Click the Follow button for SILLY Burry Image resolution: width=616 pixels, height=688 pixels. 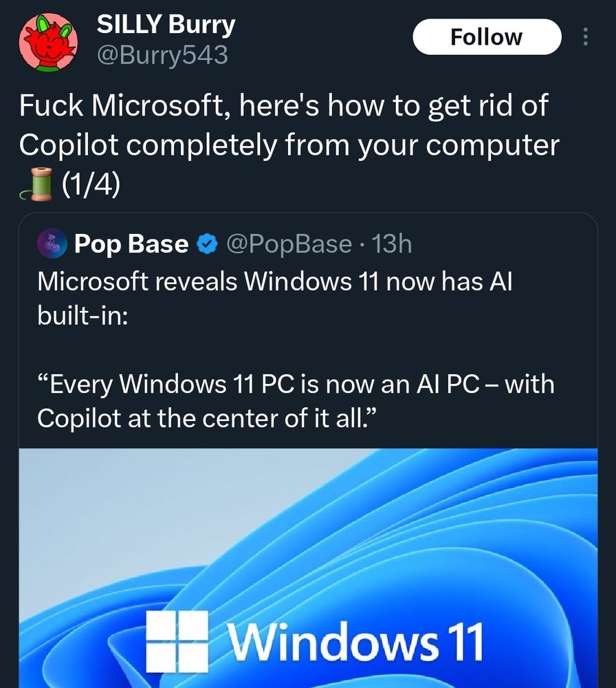487,36
